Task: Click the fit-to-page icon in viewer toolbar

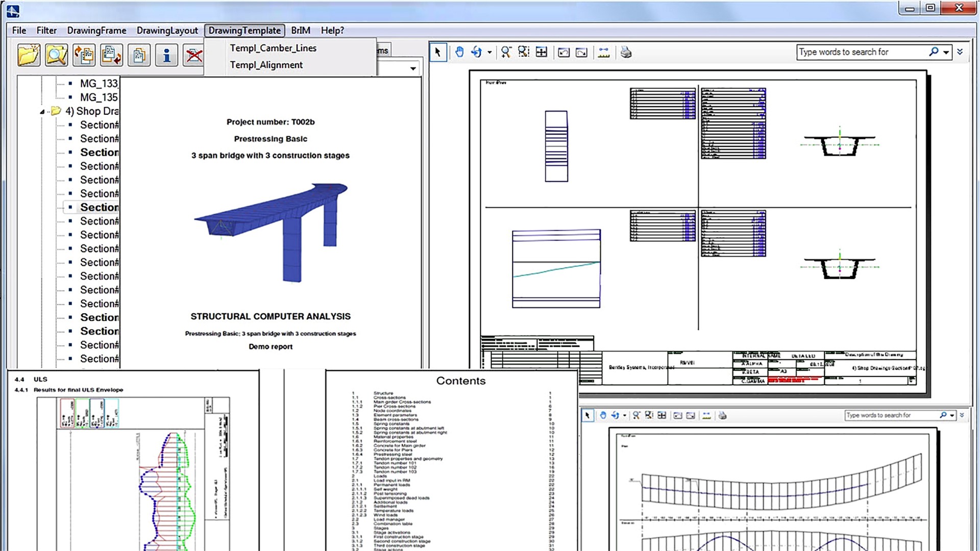Action: 541,52
